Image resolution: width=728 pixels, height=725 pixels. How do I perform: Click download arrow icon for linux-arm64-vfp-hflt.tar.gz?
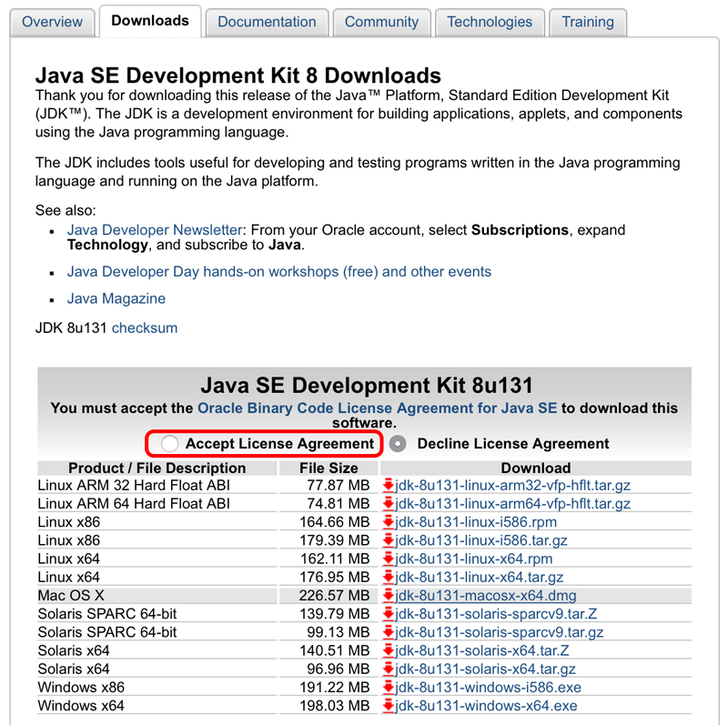coord(388,504)
